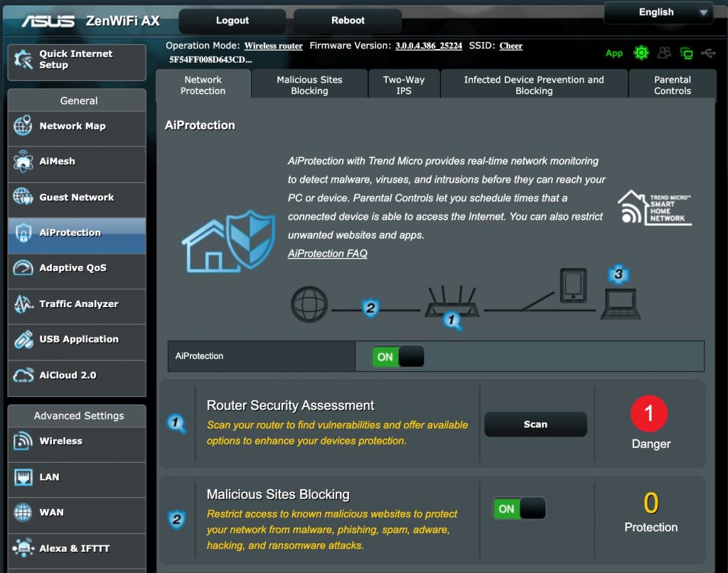Image resolution: width=728 pixels, height=573 pixels.
Task: Click the Alexa & IFTTT icon
Action: click(23, 548)
